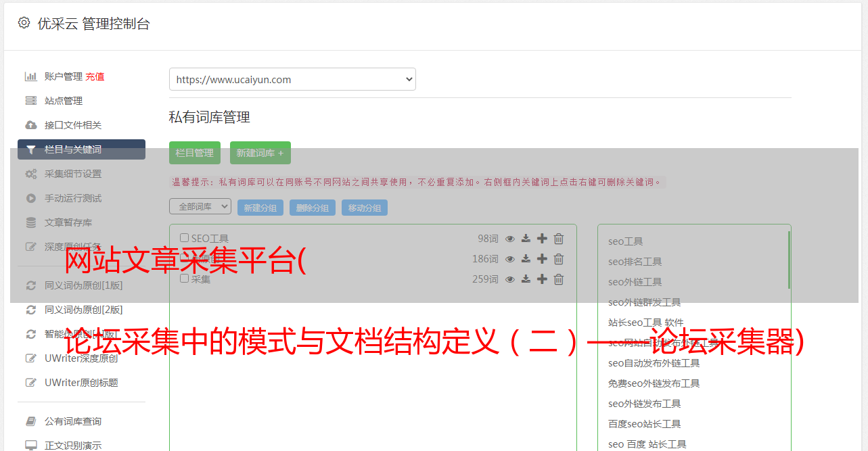
Task: Delete the 186词 library via trash icon
Action: click(x=559, y=259)
